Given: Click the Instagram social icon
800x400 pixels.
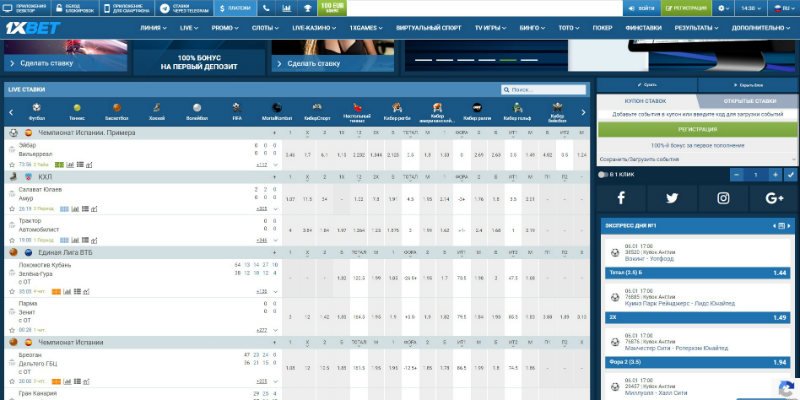Looking at the screenshot, I should 723,197.
